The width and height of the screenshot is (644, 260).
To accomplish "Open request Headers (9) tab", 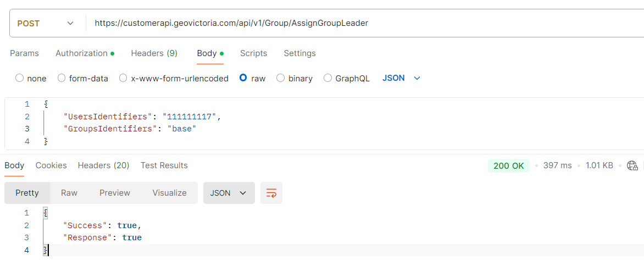I will coord(154,53).
